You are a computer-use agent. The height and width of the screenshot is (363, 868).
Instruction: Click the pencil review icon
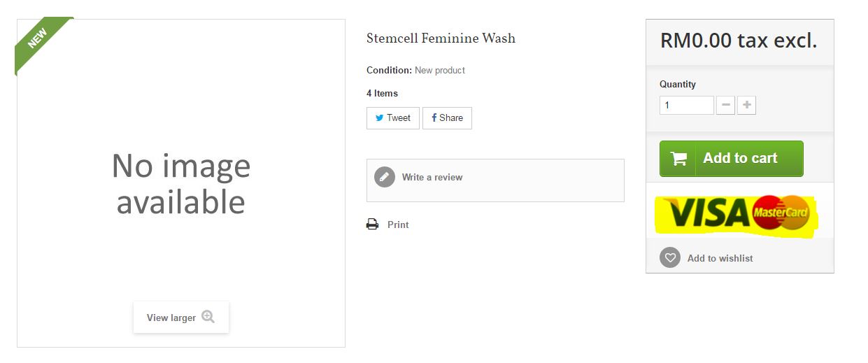384,177
